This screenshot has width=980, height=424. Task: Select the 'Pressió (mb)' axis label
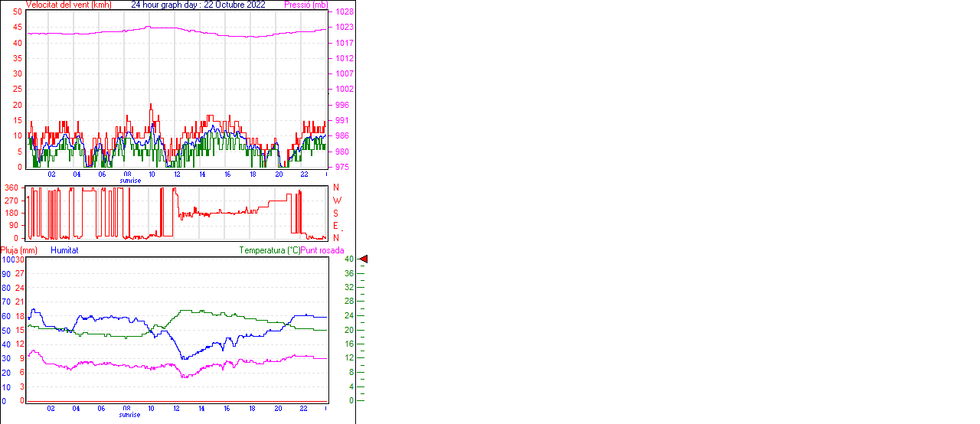[305, 5]
